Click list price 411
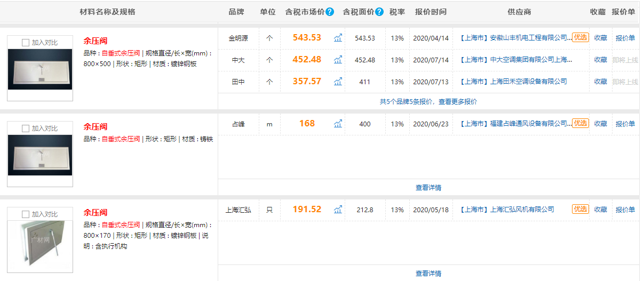 (x=365, y=82)
